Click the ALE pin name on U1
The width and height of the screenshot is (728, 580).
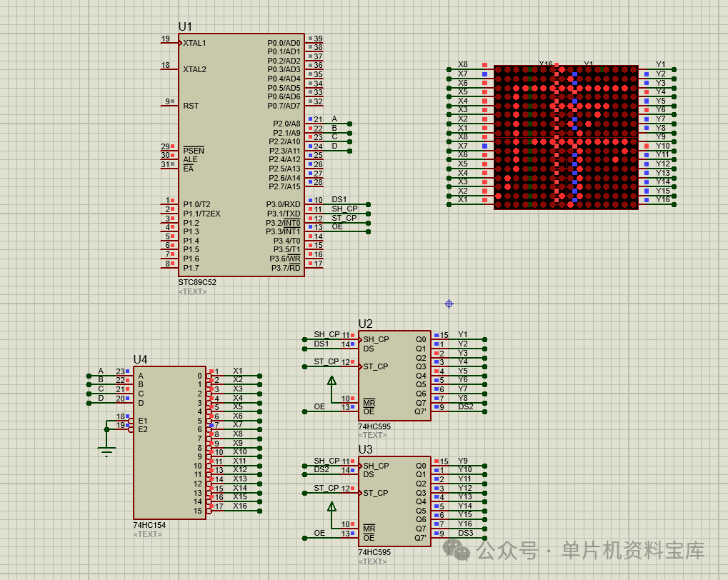190,159
